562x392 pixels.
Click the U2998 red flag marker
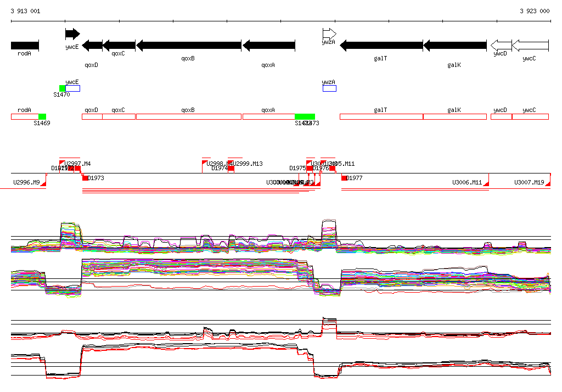(x=205, y=163)
